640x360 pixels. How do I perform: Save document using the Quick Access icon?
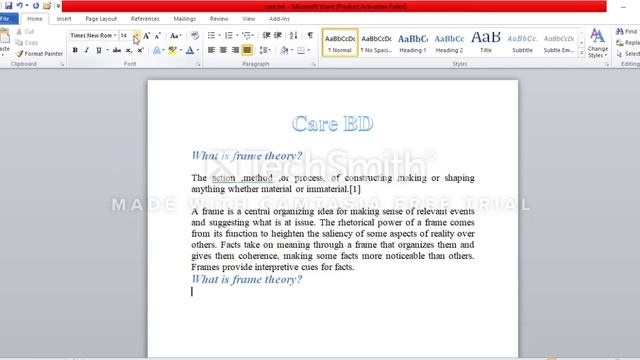click(x=9, y=6)
